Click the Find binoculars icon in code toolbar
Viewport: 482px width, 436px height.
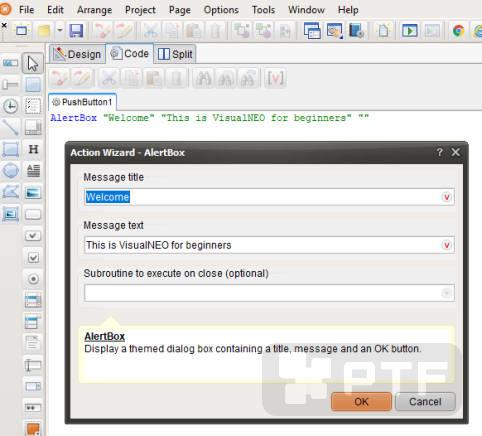[x=203, y=78]
